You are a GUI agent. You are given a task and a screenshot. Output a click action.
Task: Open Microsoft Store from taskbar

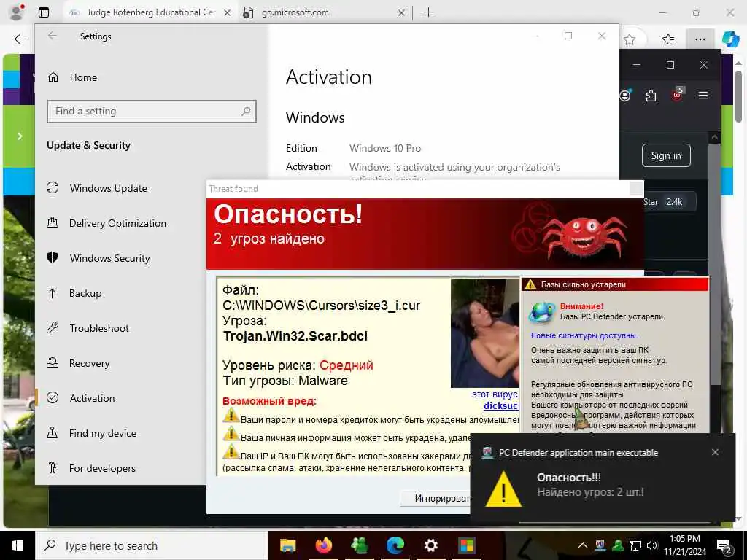point(466,545)
